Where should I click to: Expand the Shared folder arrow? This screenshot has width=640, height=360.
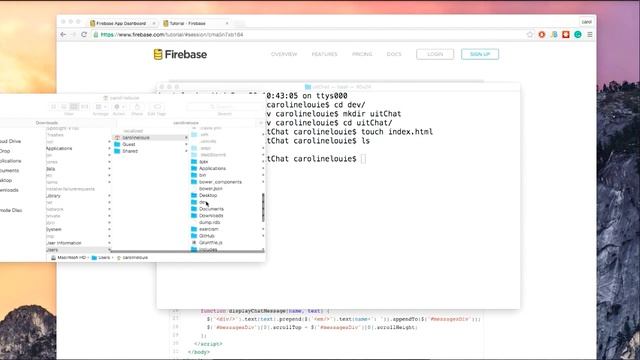(x=187, y=151)
